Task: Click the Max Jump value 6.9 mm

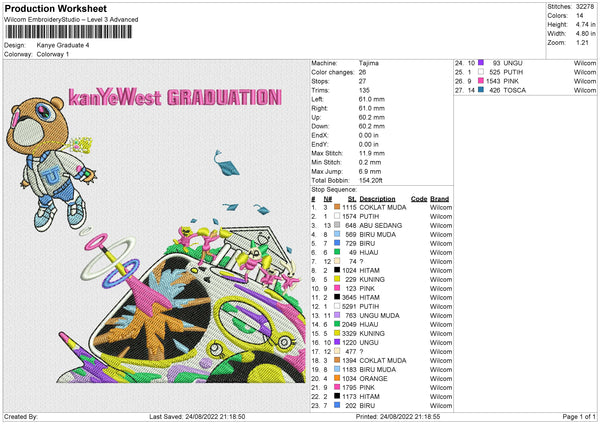Action: pyautogui.click(x=370, y=171)
